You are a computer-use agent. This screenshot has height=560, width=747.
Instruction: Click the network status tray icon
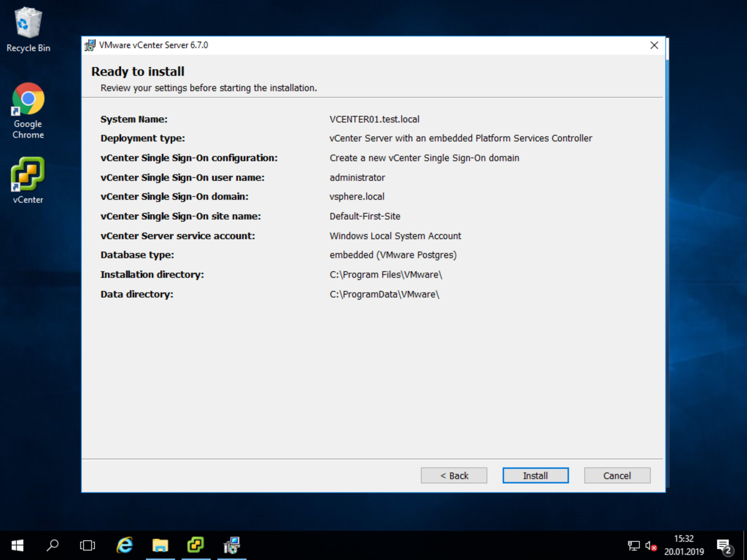pyautogui.click(x=634, y=546)
